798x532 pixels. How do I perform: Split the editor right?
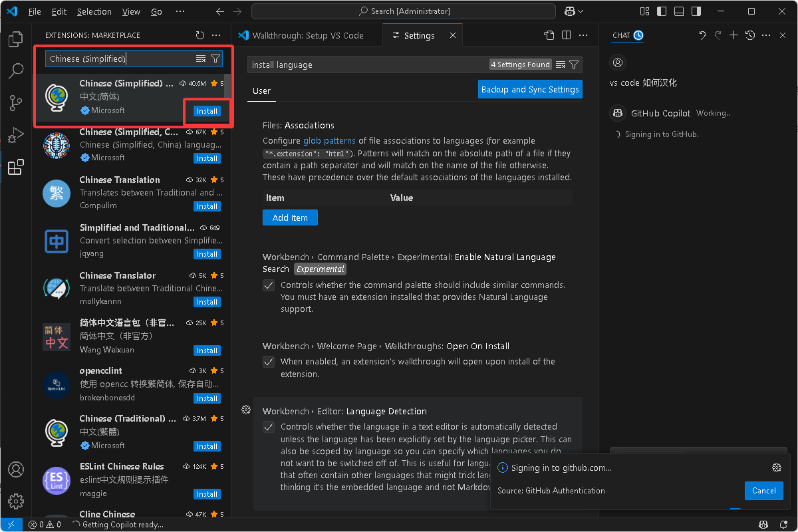(566, 35)
